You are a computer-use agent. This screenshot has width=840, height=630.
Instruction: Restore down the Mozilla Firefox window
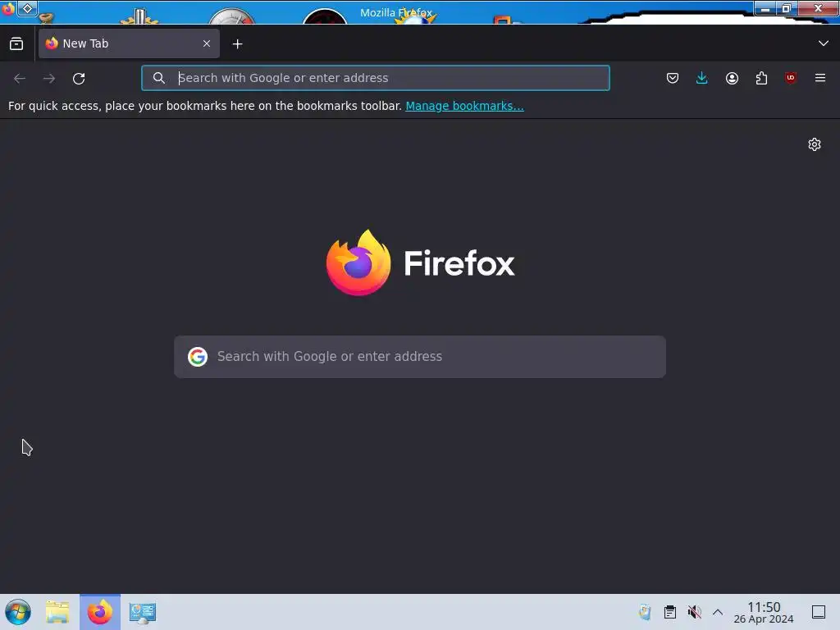(x=787, y=8)
